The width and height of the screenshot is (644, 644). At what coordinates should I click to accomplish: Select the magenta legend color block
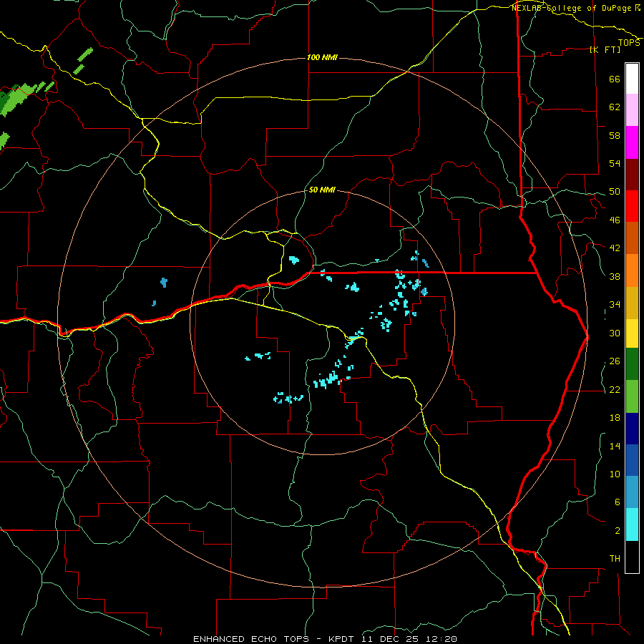tap(632, 142)
